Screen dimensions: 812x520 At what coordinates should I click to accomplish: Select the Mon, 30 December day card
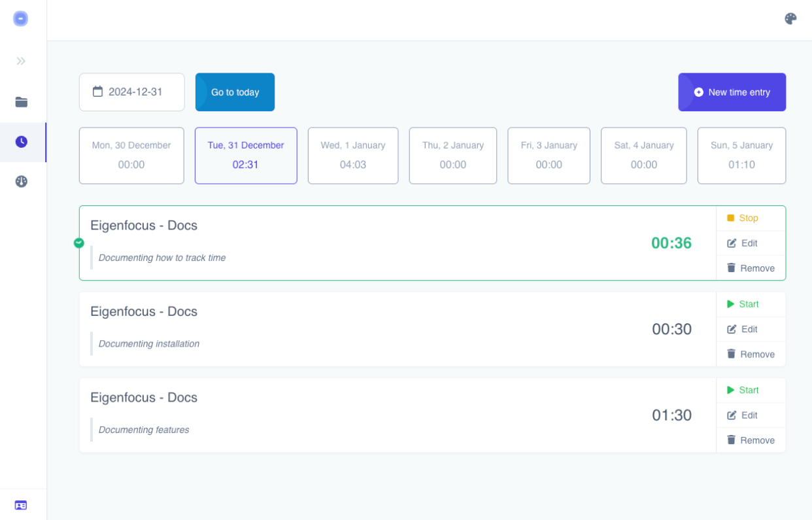[x=131, y=156]
